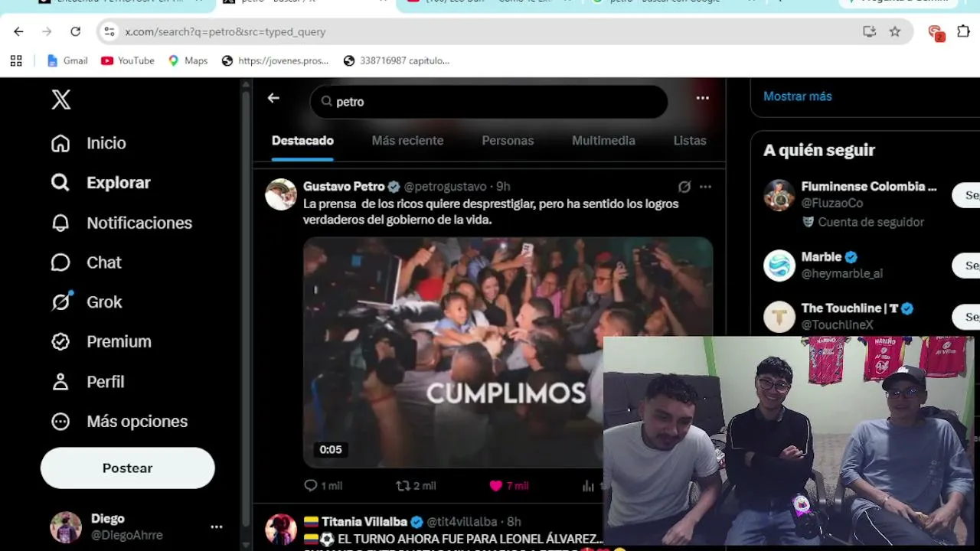Open Notificaciones in the sidebar
The height and width of the screenshot is (551, 980).
122,223
